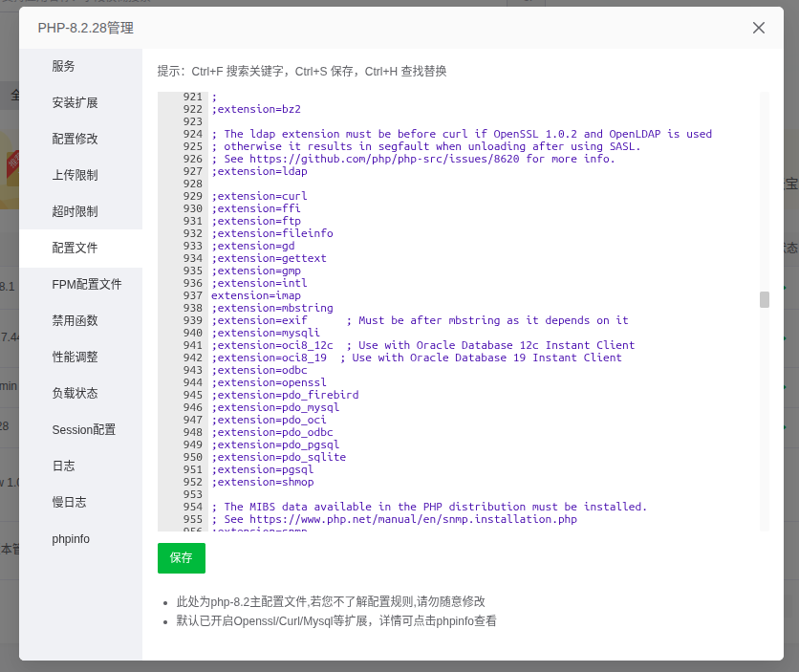Switch to 性能调整 tab
This screenshot has width=799, height=672.
pyautogui.click(x=75, y=357)
